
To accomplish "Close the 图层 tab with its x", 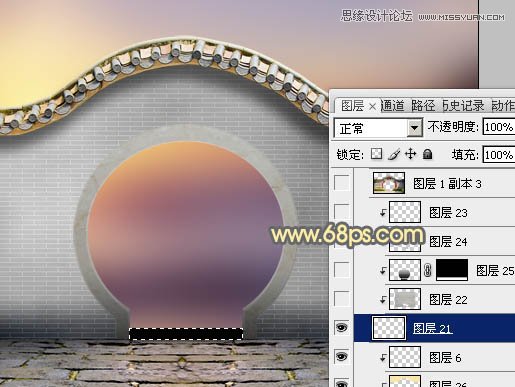I will pos(372,107).
